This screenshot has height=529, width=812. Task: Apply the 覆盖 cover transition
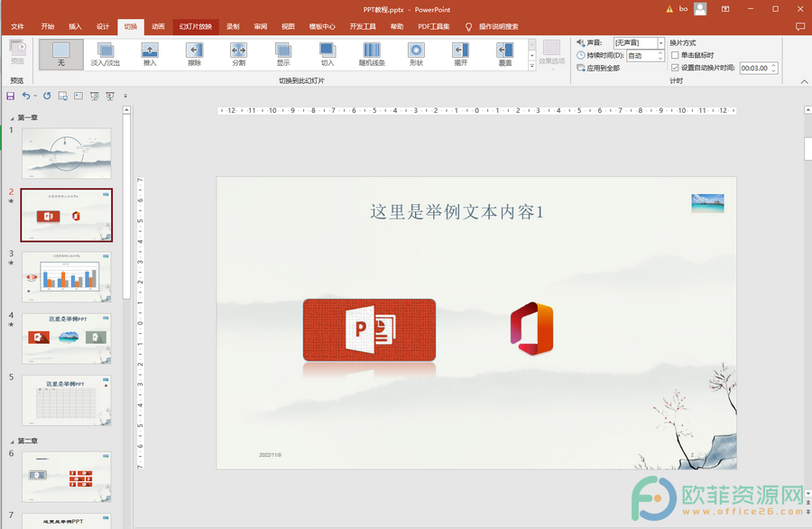pyautogui.click(x=505, y=54)
